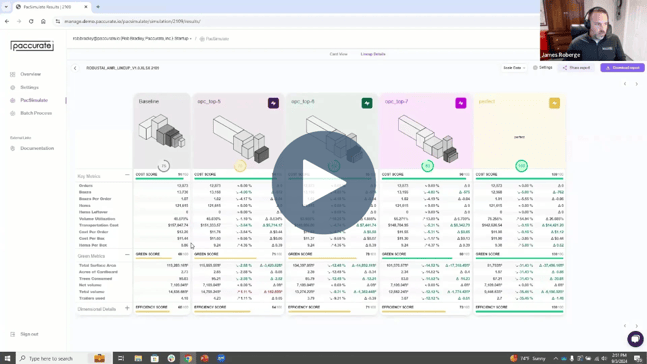Viewport: 647px width, 364px height.
Task: Click the browser reload button
Action: (31, 21)
